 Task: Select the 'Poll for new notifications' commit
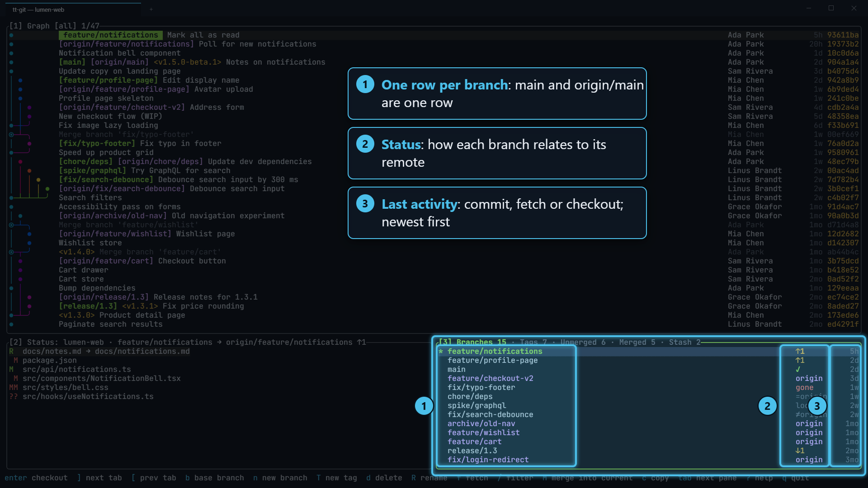pos(434,44)
